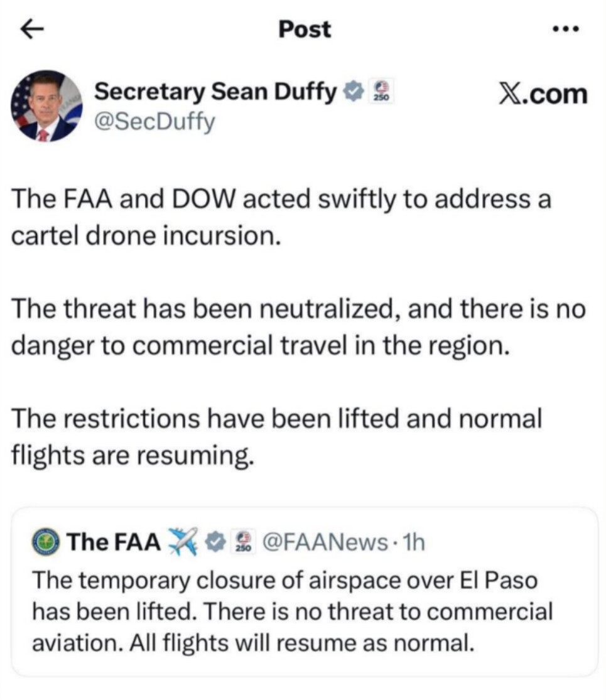Click the verified badge beside Sean Duffy's name
The image size is (606, 700).
354,92
